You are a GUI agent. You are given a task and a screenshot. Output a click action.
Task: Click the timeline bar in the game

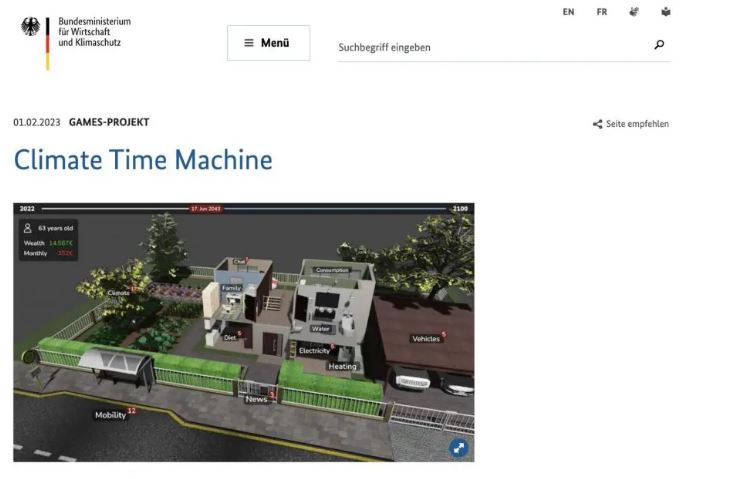244,209
